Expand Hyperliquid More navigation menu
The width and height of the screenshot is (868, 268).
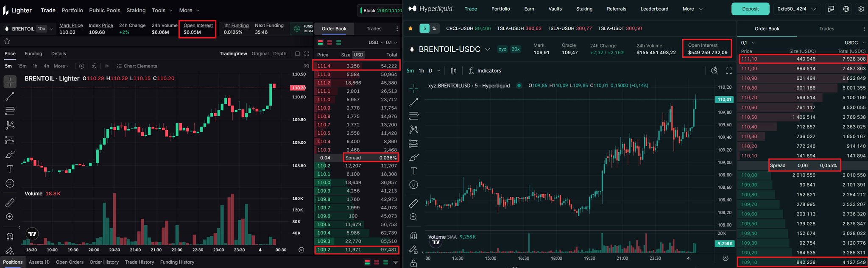click(693, 9)
